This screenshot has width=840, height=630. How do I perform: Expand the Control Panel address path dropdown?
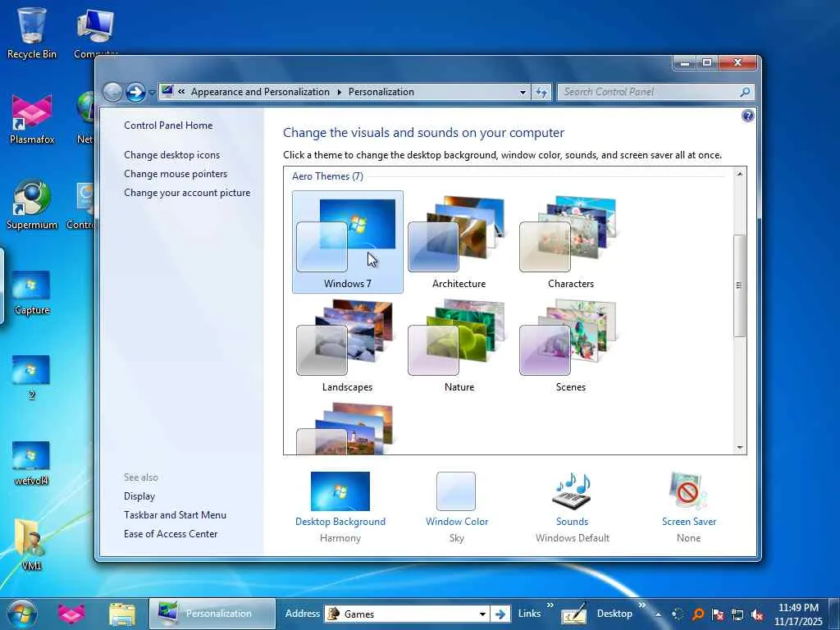tap(523, 92)
